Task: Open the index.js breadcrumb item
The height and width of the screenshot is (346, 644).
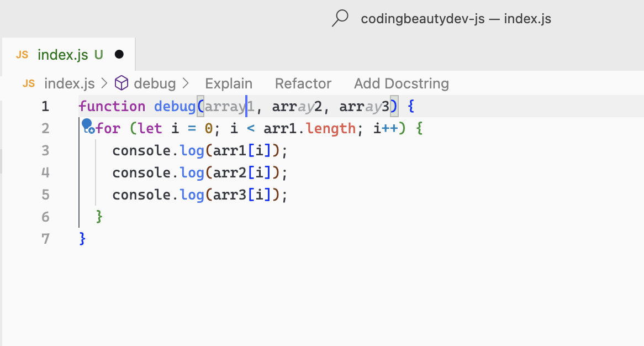Action: (70, 83)
